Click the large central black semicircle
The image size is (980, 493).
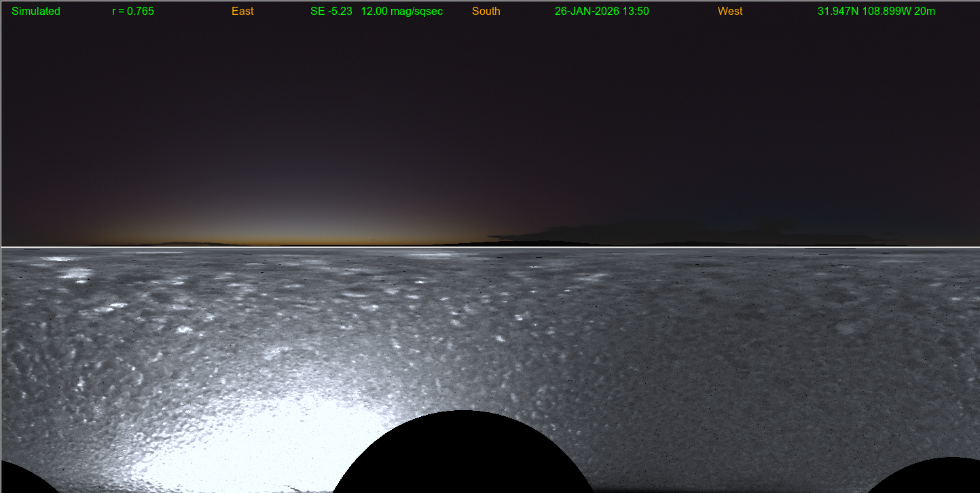(x=463, y=455)
